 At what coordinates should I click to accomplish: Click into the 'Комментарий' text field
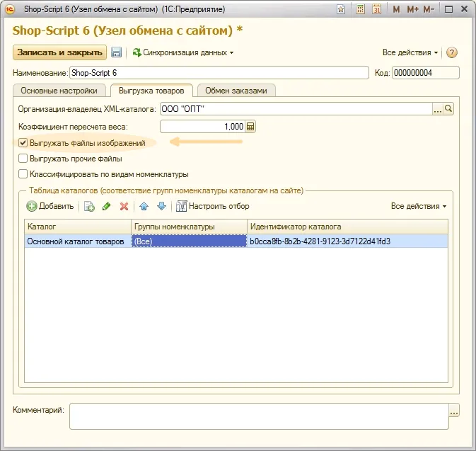pyautogui.click(x=258, y=416)
